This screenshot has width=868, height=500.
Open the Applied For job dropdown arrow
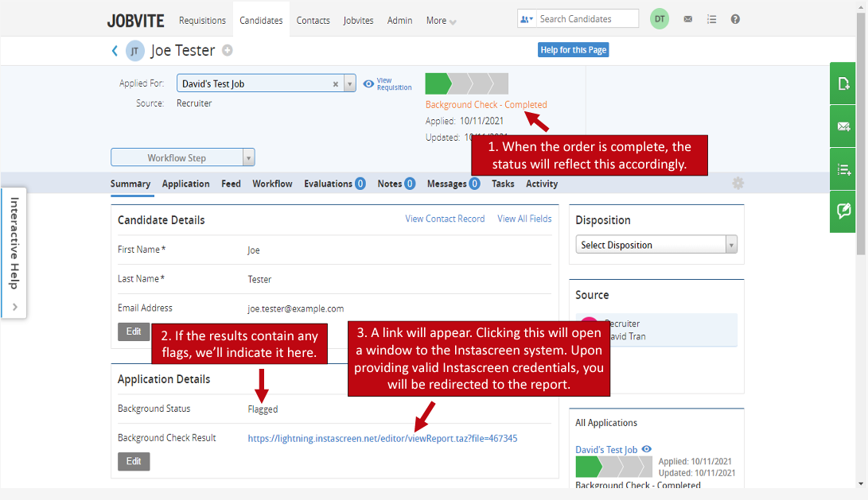pos(349,83)
